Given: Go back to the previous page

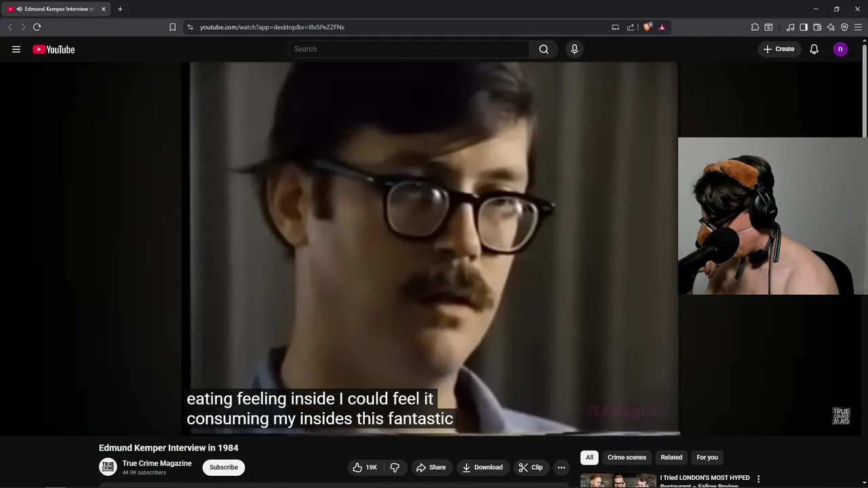Looking at the screenshot, I should (9, 27).
